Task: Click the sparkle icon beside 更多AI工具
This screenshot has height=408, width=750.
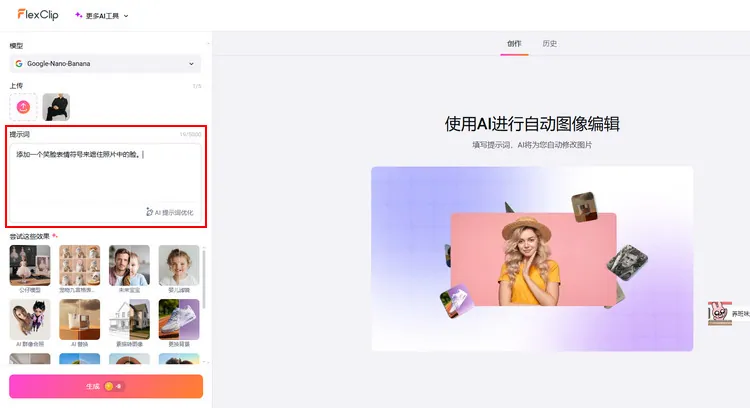Action: (x=78, y=15)
